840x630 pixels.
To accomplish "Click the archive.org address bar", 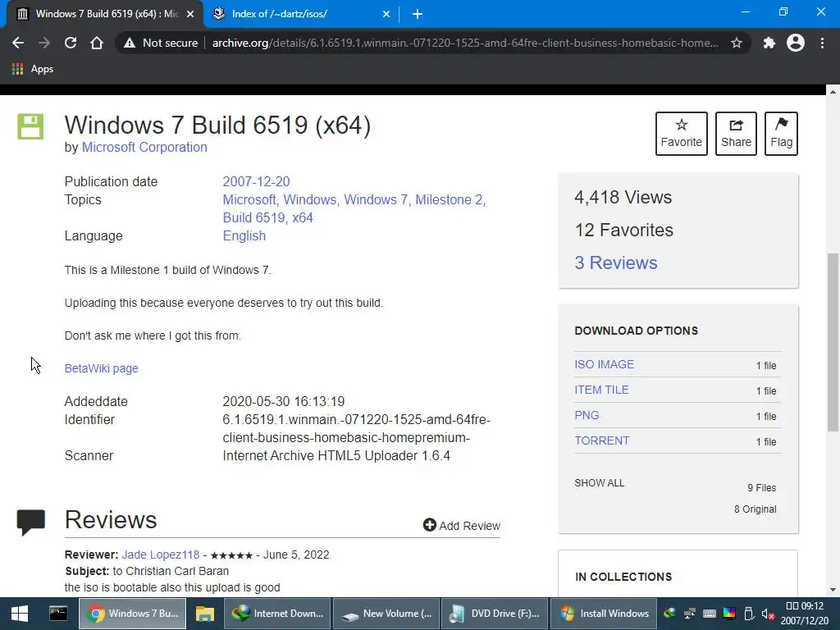I will click(x=465, y=43).
